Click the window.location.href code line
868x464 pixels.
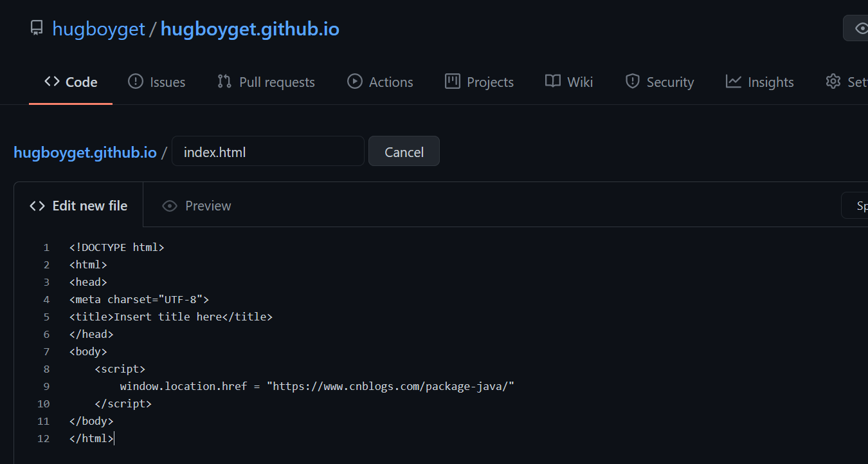(318, 386)
